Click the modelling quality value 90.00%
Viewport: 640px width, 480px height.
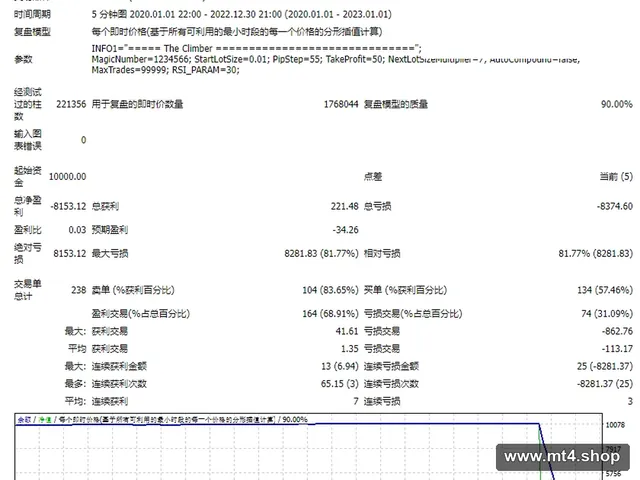point(616,104)
